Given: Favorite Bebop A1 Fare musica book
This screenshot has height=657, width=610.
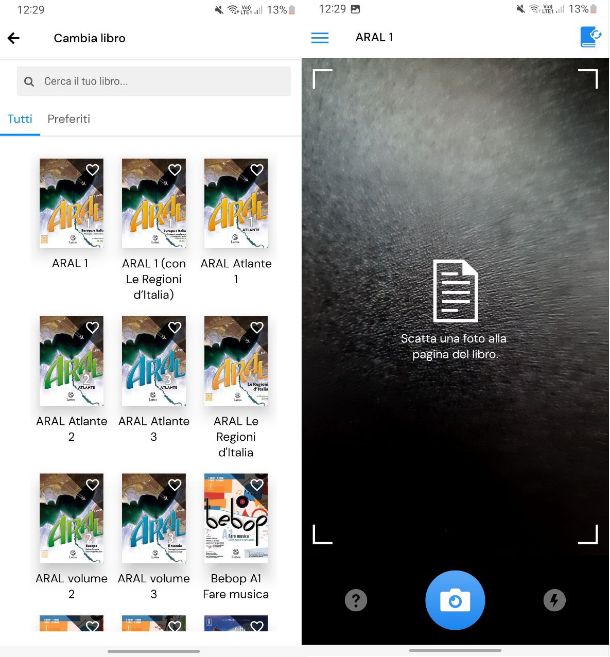Looking at the screenshot, I should pos(256,485).
